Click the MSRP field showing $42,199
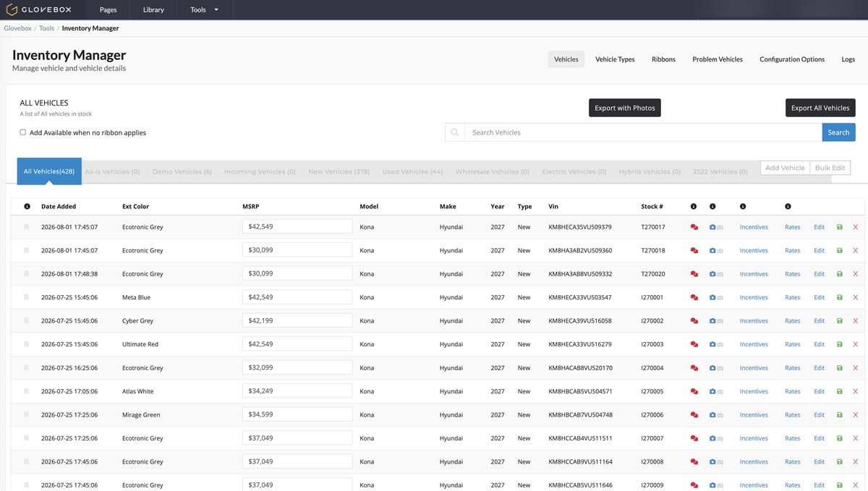The height and width of the screenshot is (491, 868). tap(297, 320)
